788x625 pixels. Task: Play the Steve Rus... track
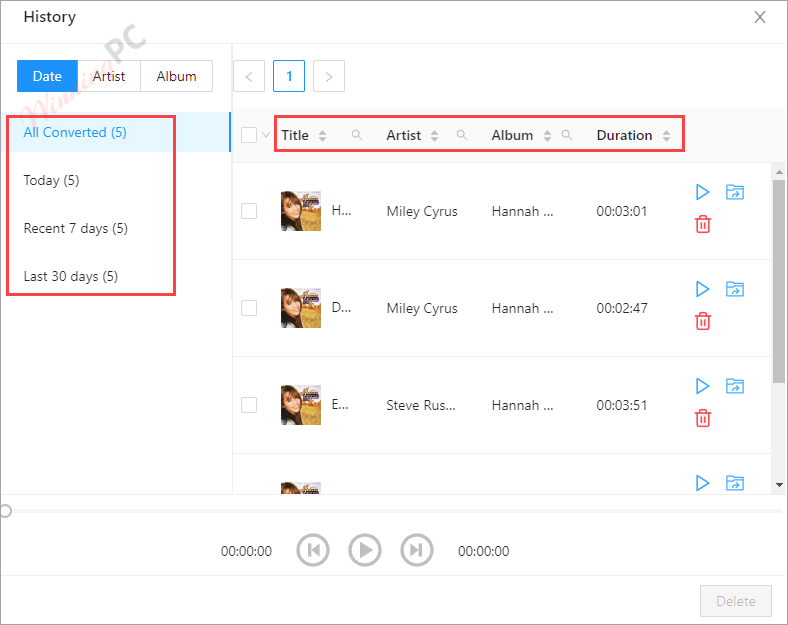tap(702, 386)
